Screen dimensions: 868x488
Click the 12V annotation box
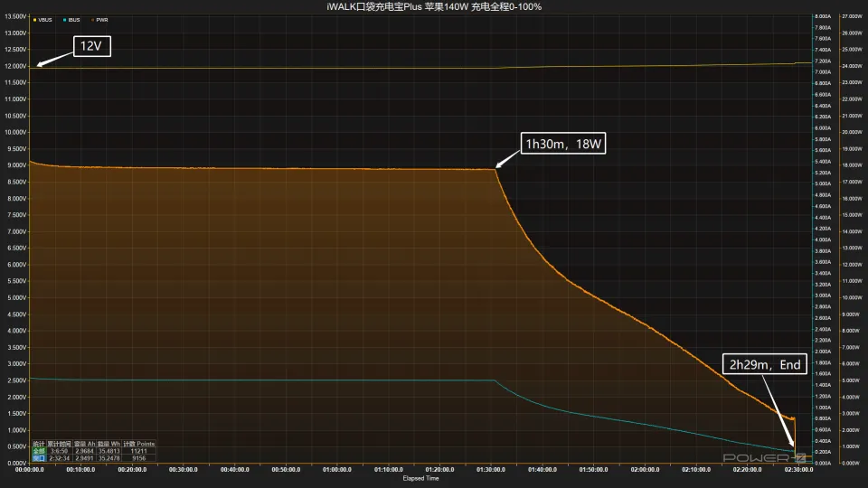[x=92, y=46]
